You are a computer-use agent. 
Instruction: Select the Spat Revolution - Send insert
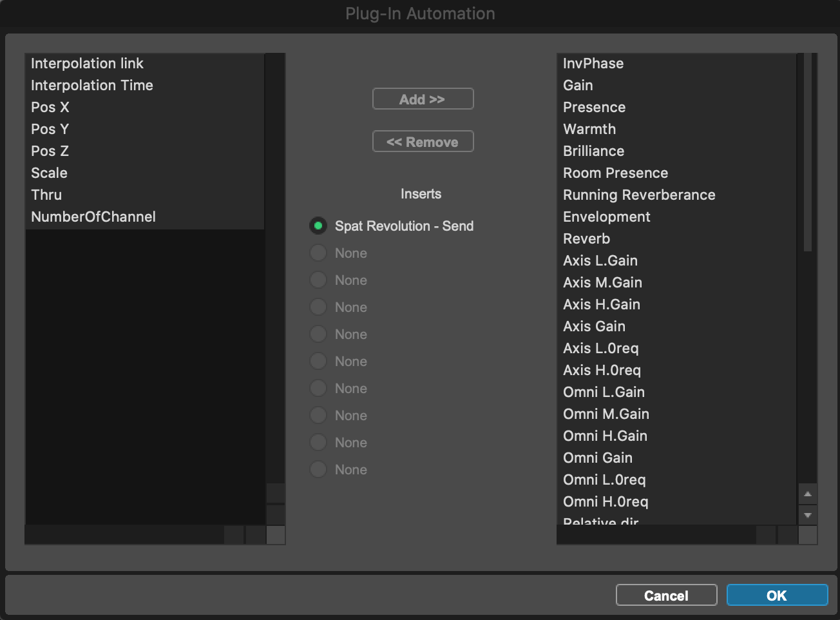(318, 226)
